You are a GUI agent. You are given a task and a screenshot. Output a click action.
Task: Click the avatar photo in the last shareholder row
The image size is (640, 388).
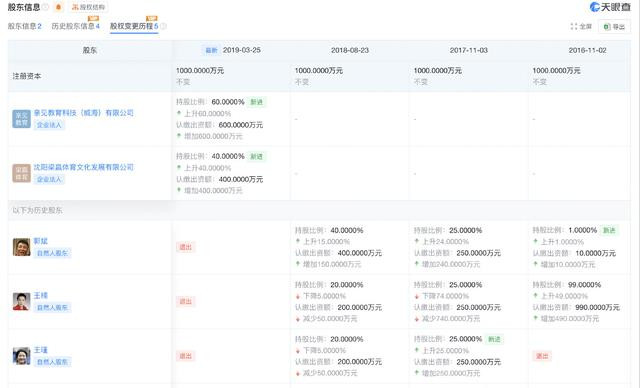point(21,356)
